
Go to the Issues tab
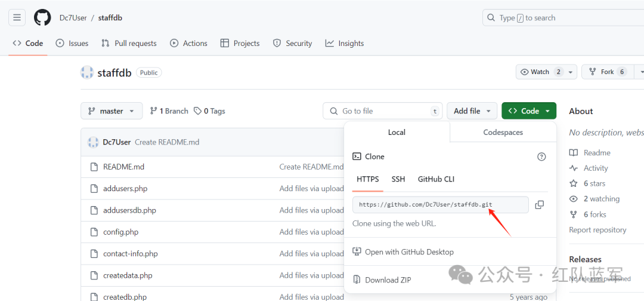point(72,43)
